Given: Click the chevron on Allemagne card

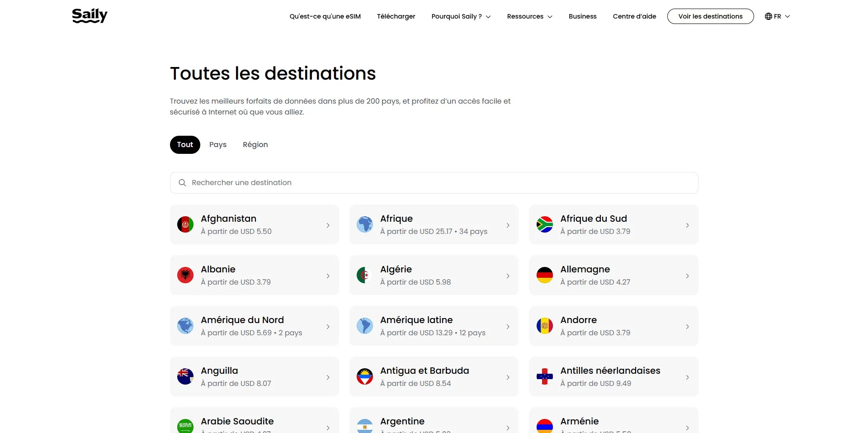Looking at the screenshot, I should pyautogui.click(x=688, y=276).
